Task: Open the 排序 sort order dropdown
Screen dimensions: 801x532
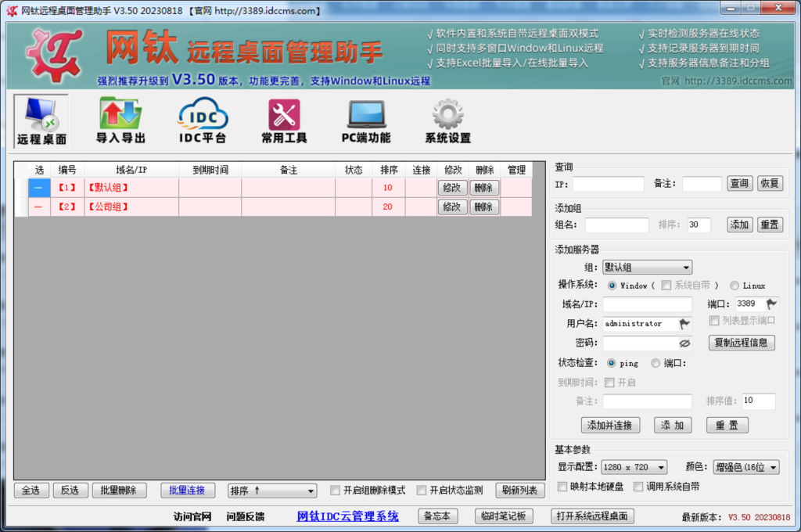Action: 271,490
